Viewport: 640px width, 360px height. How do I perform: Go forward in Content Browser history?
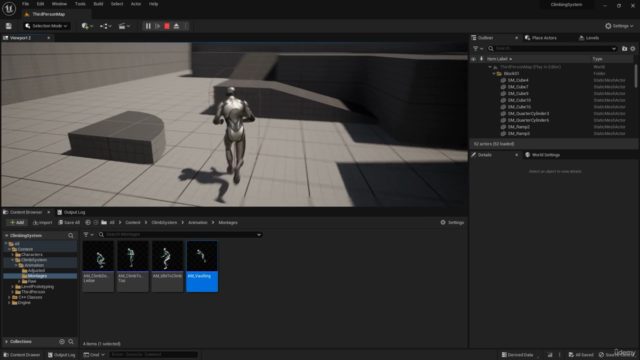pyautogui.click(x=96, y=223)
